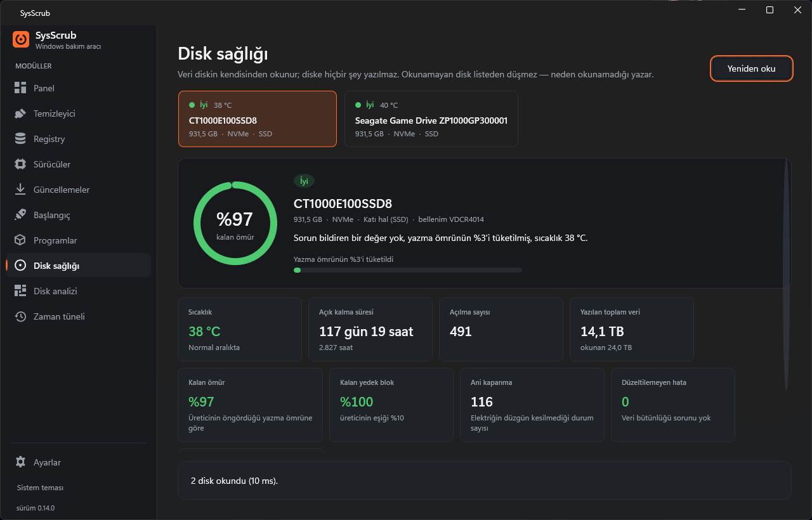Open the Disk analizi module

pos(79,291)
